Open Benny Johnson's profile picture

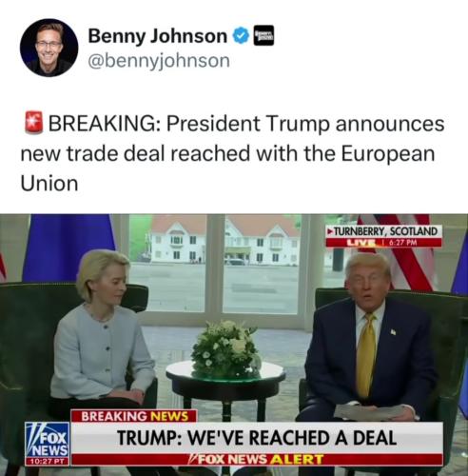[x=49, y=48]
